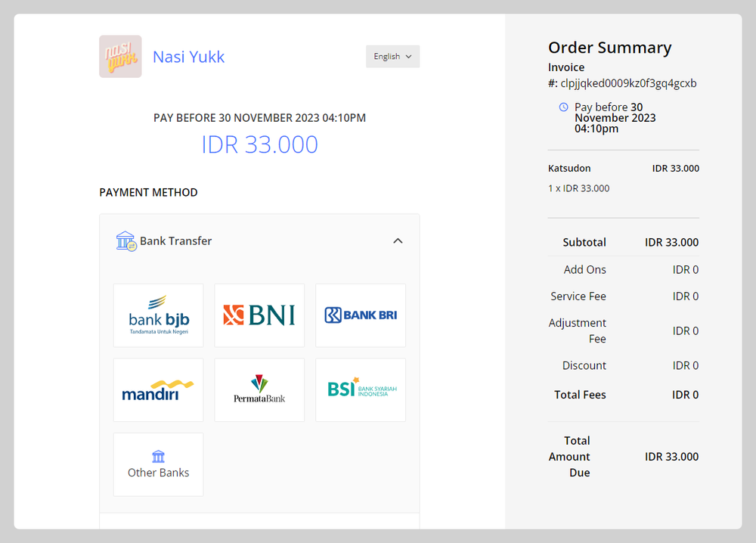Click the invoice number clpjjqked0009kz0f3gq4gcxb

point(628,83)
